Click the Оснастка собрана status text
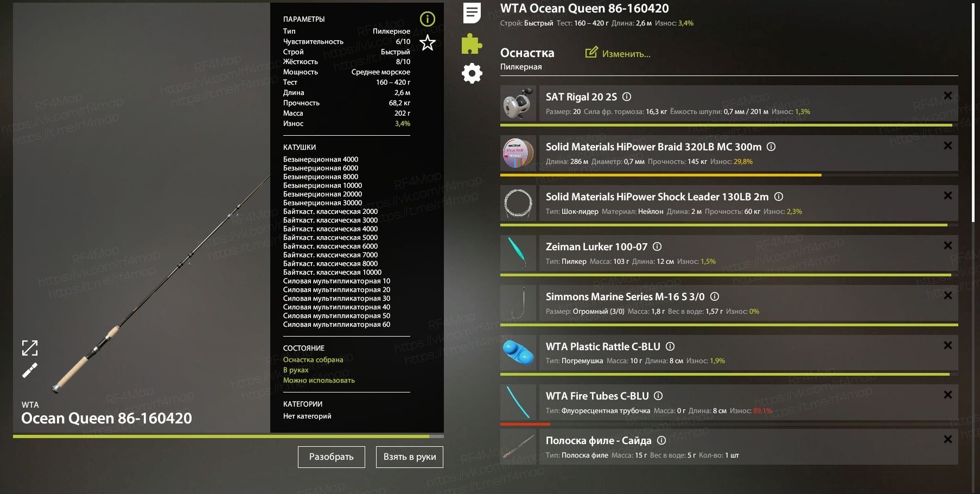Image resolution: width=980 pixels, height=494 pixels. pyautogui.click(x=313, y=359)
